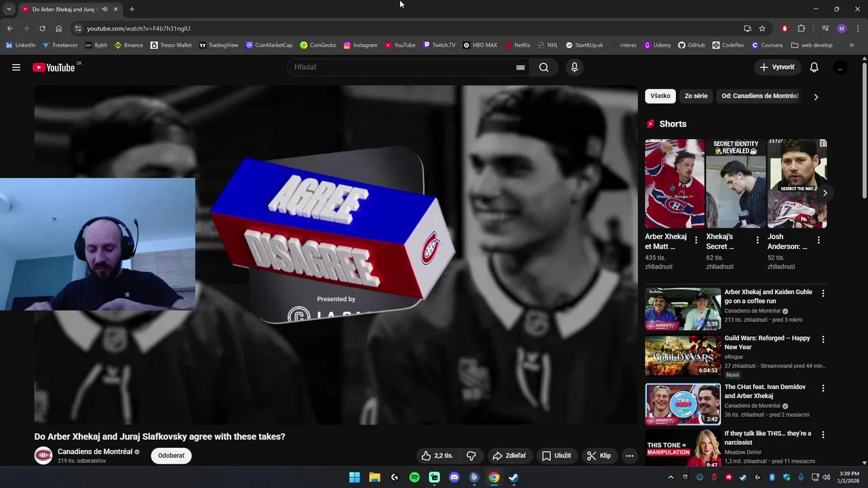The height and width of the screenshot is (488, 868).
Task: Click the search magnifier button
Action: [544, 67]
